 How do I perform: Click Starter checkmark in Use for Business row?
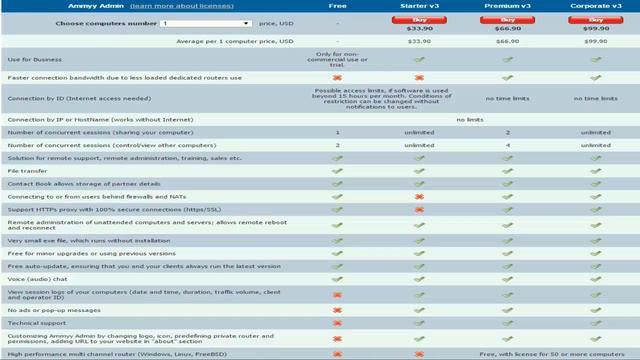tap(419, 60)
